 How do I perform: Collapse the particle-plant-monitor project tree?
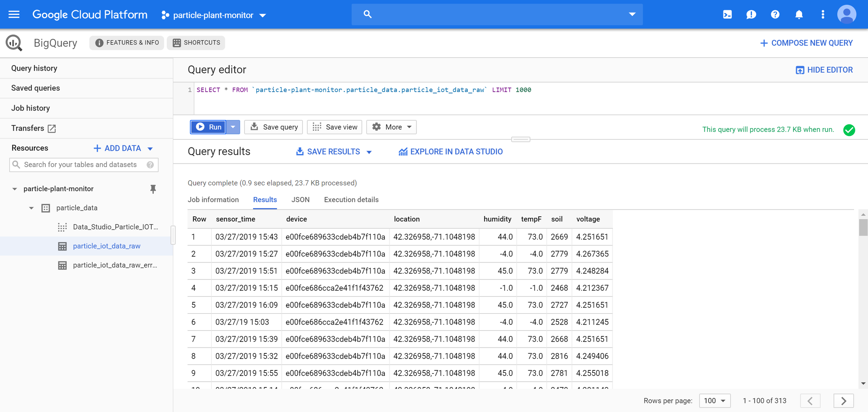15,189
